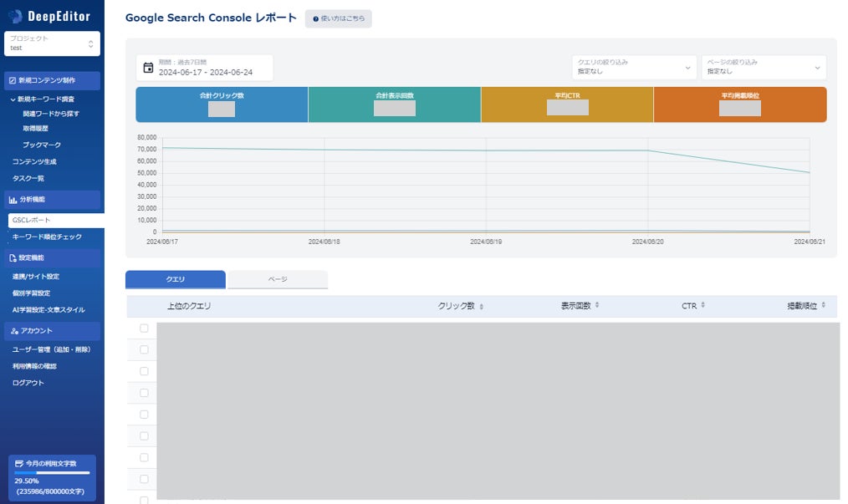
Task: Open the ページの絞り込み dropdown
Action: tap(764, 68)
